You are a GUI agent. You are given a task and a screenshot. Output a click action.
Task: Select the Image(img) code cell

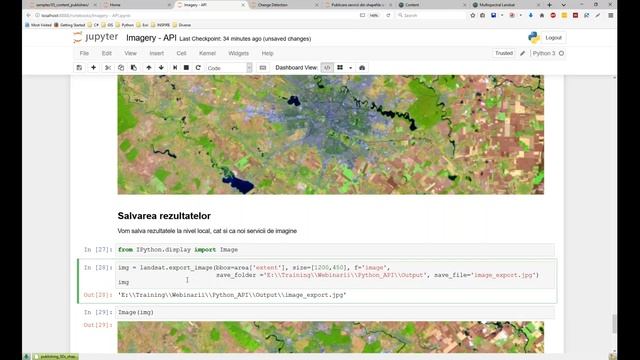[335, 312]
